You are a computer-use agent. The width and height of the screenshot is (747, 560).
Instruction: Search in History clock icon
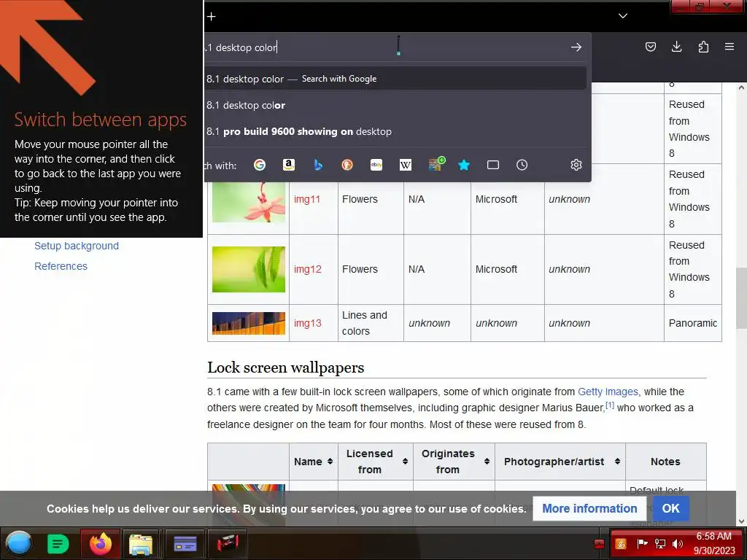click(x=522, y=166)
